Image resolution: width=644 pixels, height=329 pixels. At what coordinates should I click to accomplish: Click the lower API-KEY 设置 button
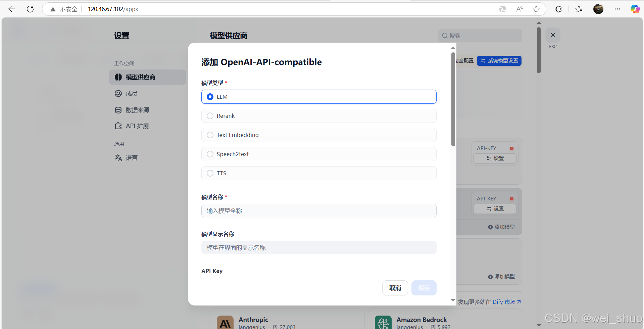tap(495, 209)
